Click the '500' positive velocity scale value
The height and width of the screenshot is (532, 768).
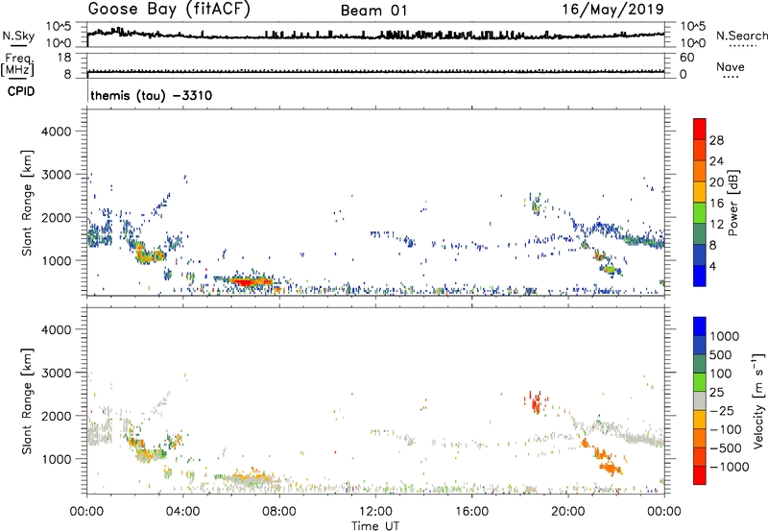(720, 355)
